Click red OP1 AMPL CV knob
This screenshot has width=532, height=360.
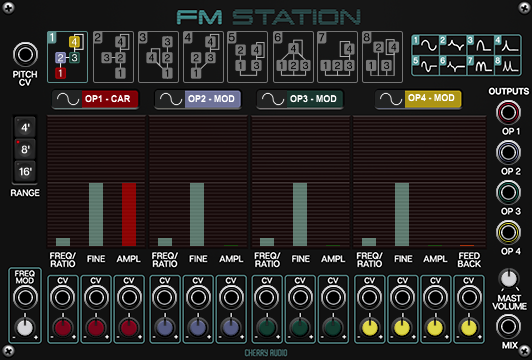click(x=129, y=327)
